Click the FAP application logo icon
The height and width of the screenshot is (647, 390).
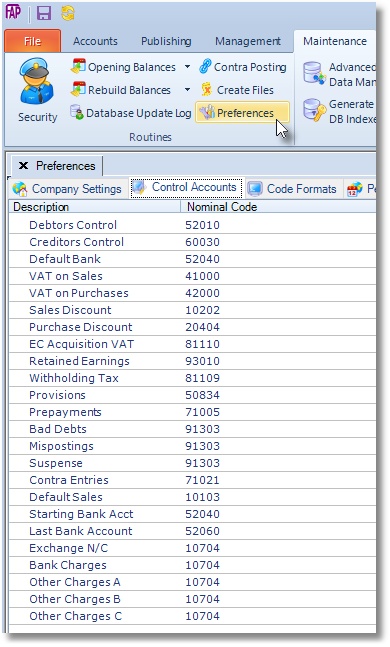[13, 12]
